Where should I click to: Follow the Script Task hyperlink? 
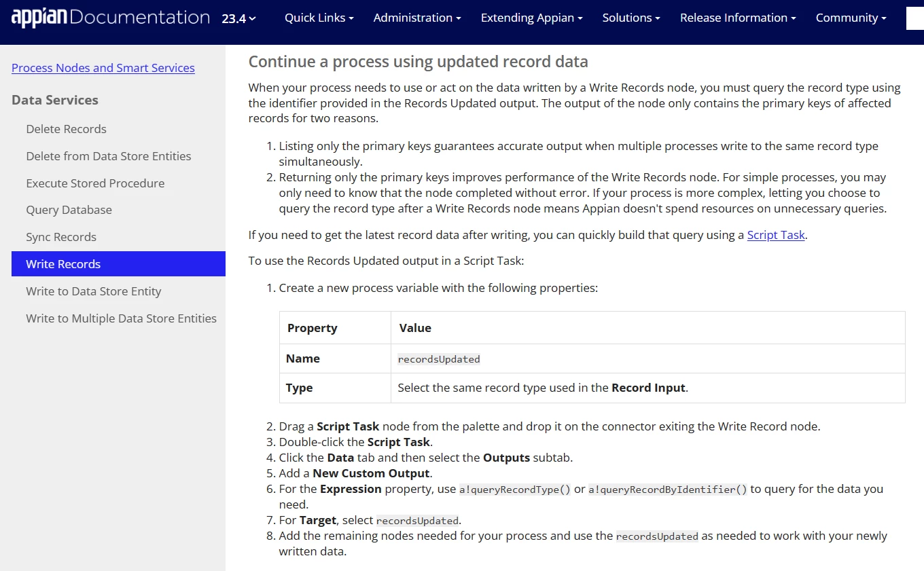tap(776, 235)
